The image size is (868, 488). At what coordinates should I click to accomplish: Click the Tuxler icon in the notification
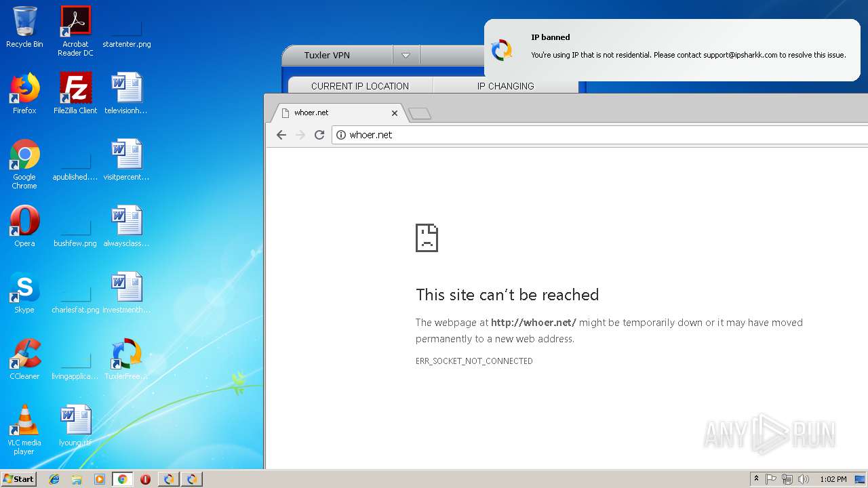click(x=502, y=50)
